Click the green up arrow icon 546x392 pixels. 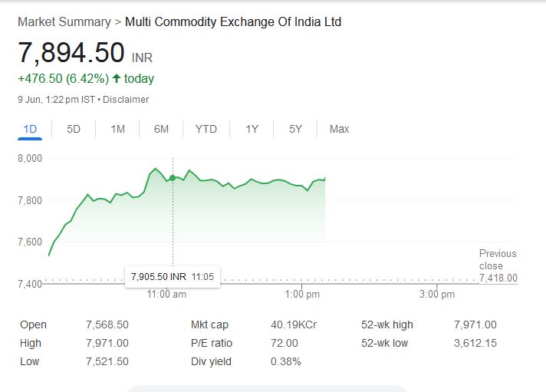tap(117, 78)
